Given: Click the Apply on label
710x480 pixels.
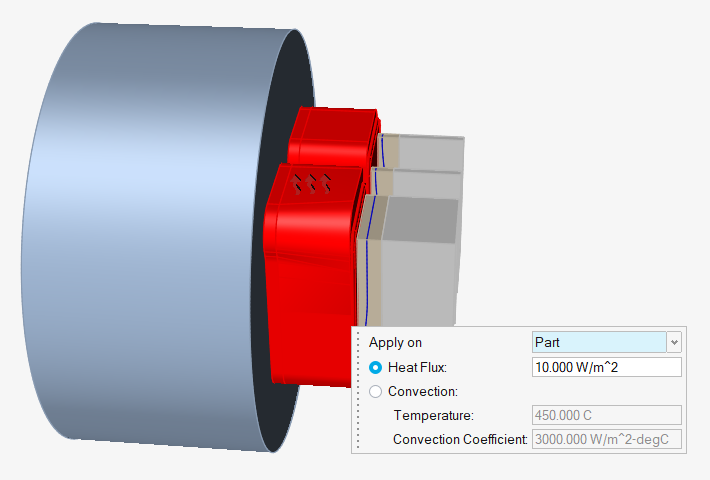Looking at the screenshot, I should tap(395, 343).
